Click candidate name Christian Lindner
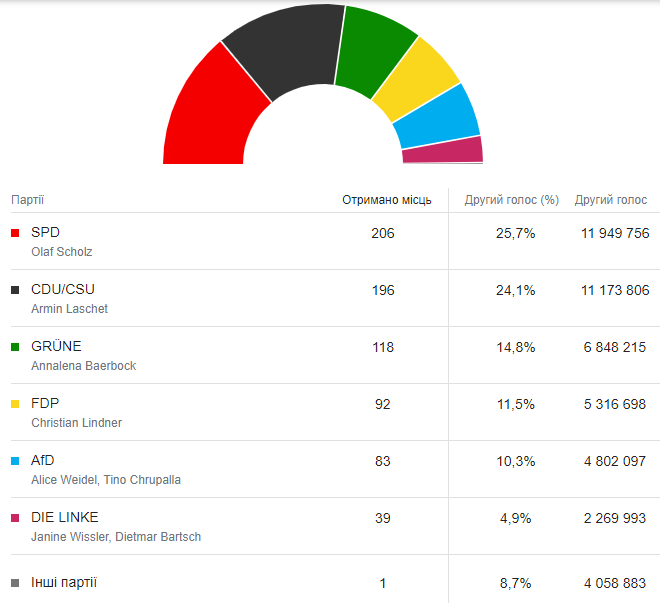 [77, 423]
